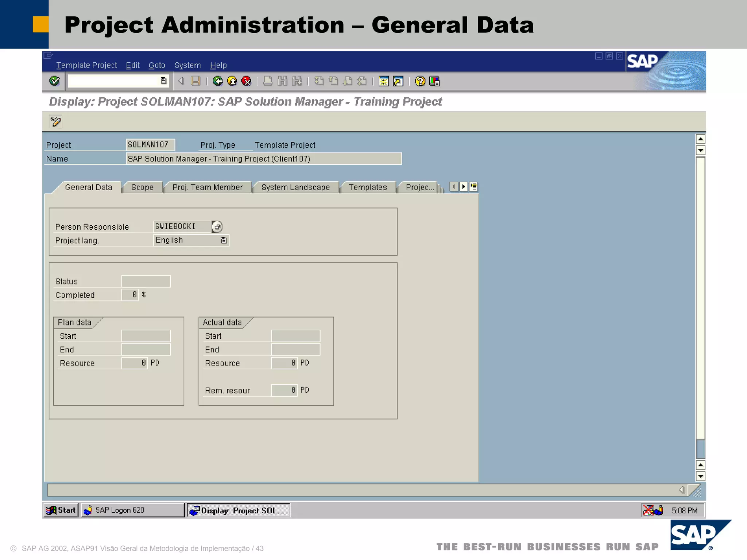
Task: Click the Windows Start button
Action: tap(61, 510)
